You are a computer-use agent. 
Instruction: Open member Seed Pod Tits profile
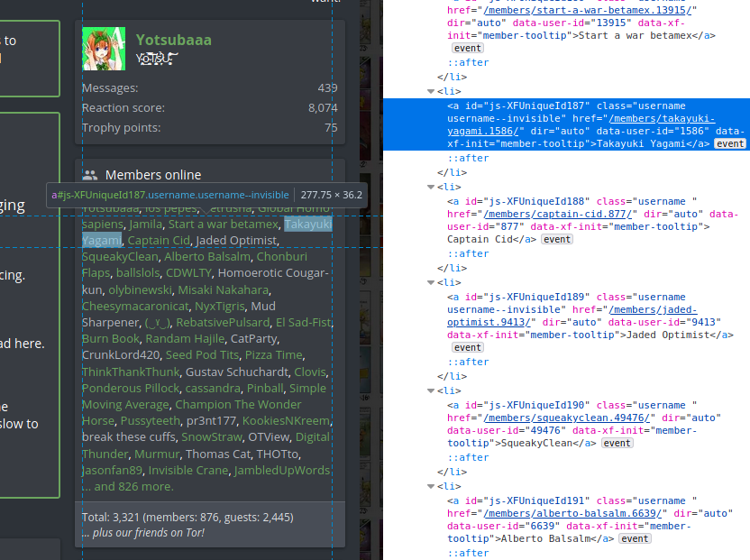pos(202,355)
